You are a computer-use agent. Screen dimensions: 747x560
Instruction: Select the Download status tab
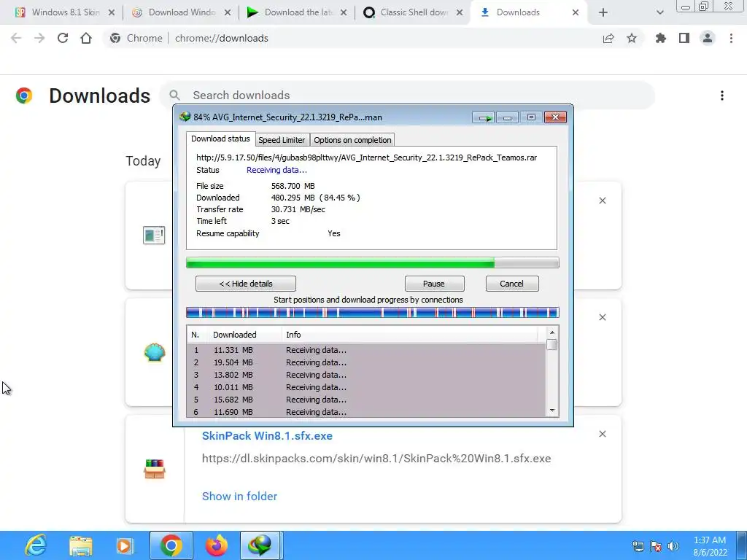[220, 139]
